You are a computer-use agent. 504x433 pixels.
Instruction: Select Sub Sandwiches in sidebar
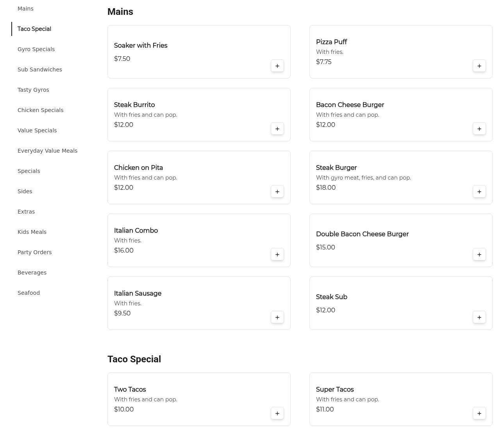[x=40, y=69]
